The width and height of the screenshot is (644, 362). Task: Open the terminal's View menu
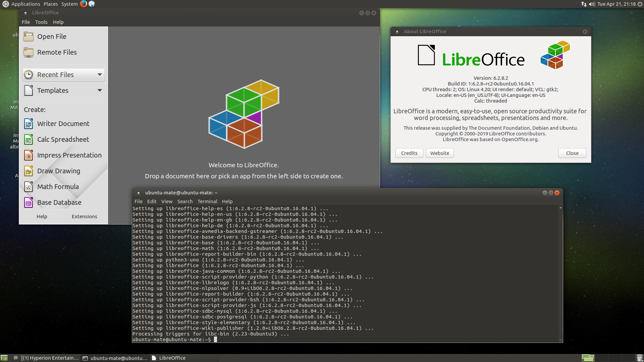pyautogui.click(x=167, y=201)
